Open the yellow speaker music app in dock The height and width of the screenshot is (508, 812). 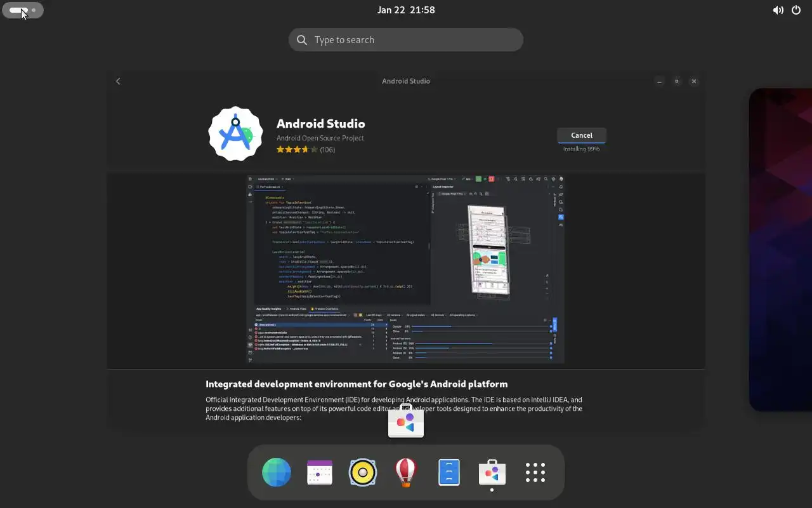pyautogui.click(x=363, y=472)
